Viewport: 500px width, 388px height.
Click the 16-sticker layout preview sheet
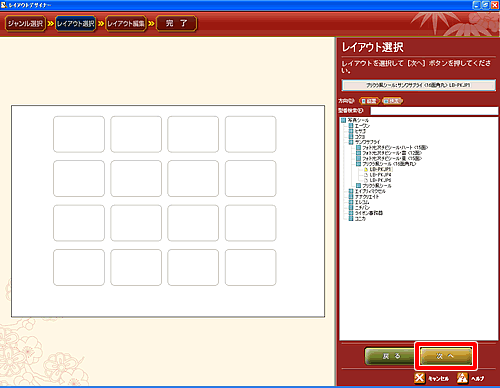168,211
